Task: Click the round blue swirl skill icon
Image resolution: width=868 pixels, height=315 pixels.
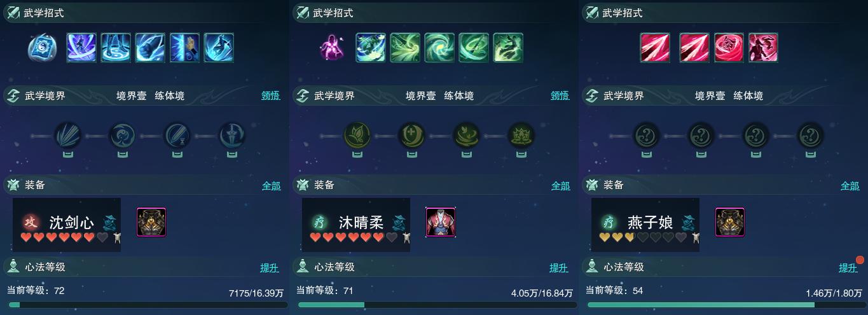Action: click(43, 48)
